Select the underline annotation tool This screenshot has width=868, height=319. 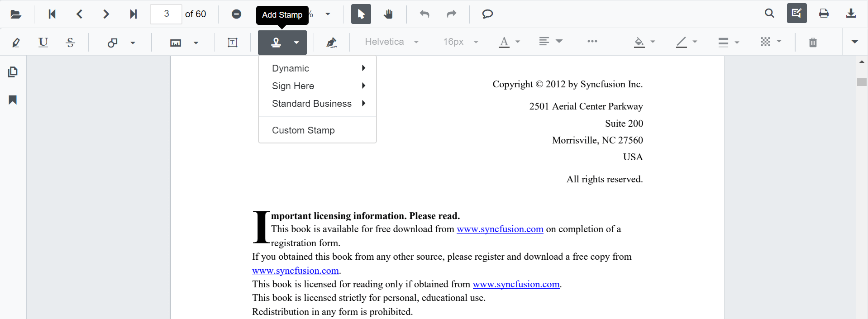pos(43,43)
